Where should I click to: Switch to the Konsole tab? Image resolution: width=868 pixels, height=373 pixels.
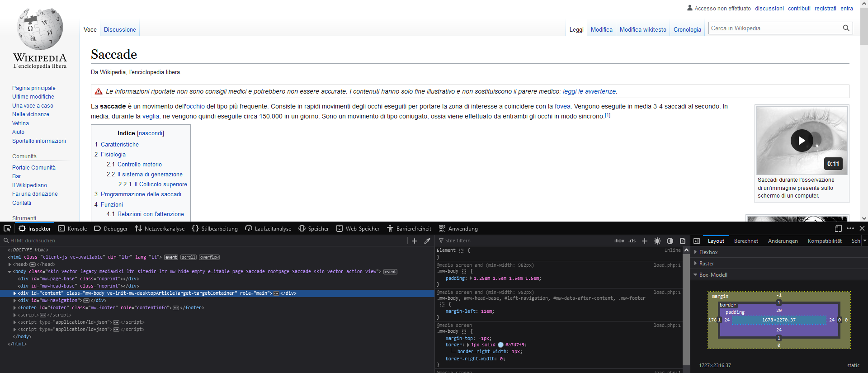72,229
